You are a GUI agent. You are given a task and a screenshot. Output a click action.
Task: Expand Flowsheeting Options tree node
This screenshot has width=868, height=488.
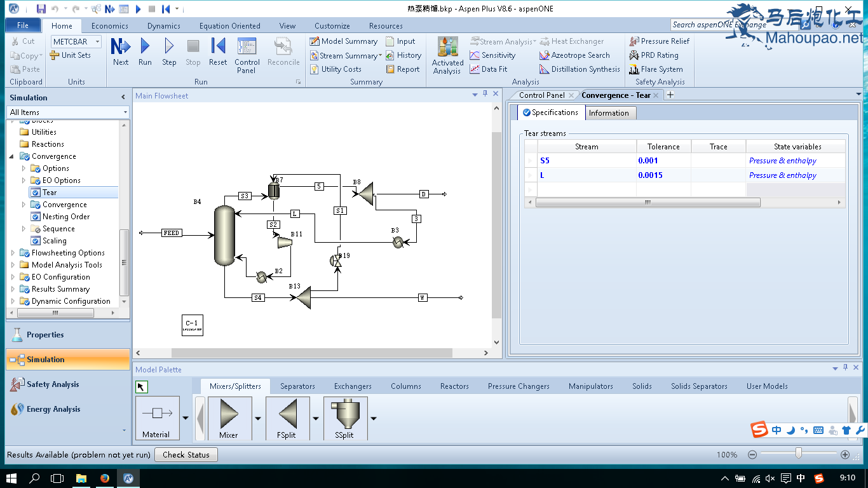13,253
